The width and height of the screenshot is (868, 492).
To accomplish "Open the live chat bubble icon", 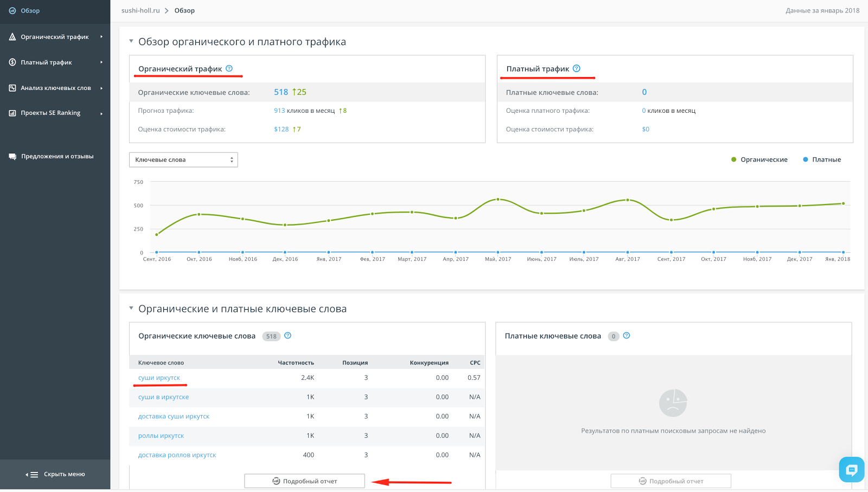I will tap(851, 470).
